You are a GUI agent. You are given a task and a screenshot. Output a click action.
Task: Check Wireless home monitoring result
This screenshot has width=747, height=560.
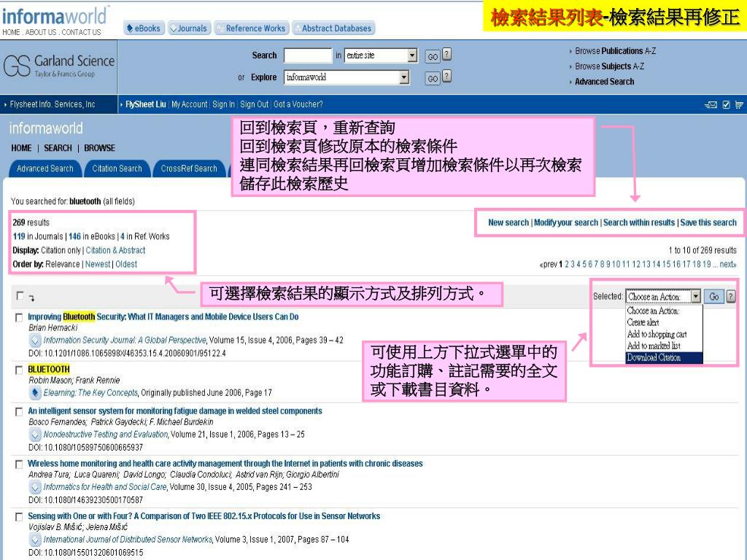[x=18, y=464]
